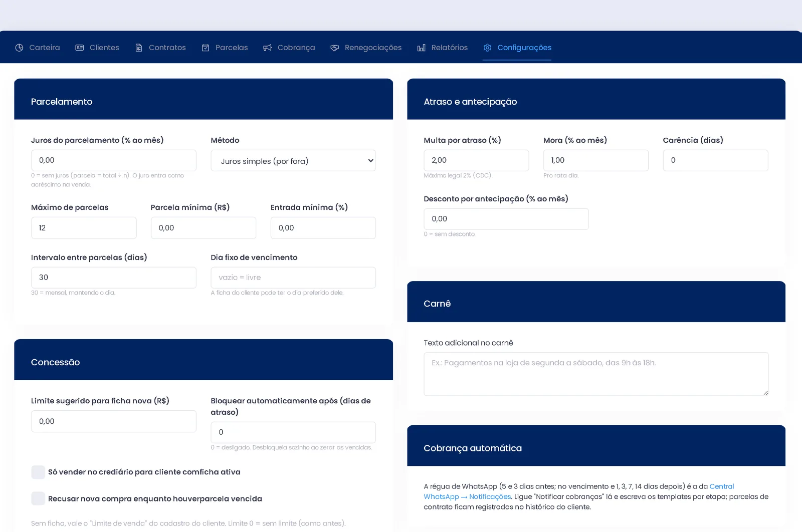Click the 'Cobrança automática' section header
Screen dimensions: 802x532
tap(596, 446)
